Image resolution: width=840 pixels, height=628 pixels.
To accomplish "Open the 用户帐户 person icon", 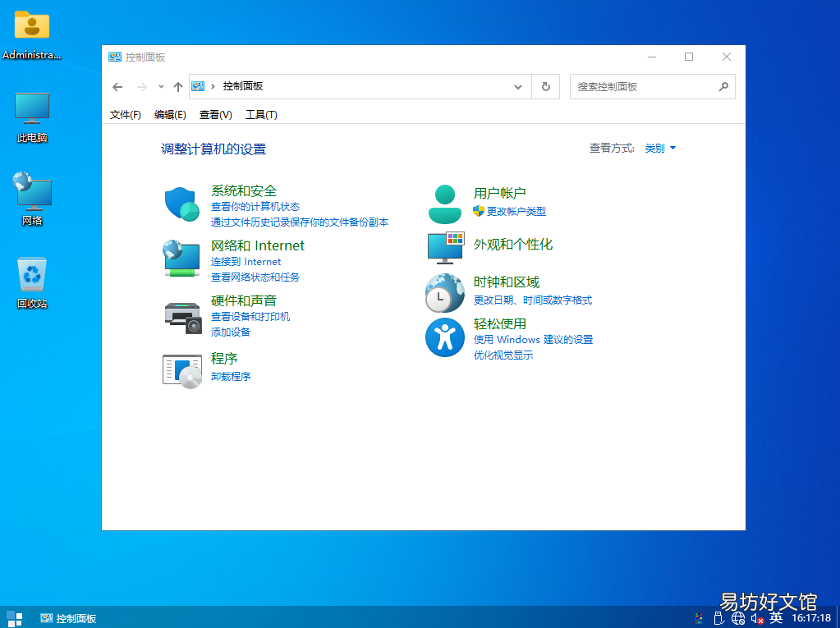I will (445, 204).
